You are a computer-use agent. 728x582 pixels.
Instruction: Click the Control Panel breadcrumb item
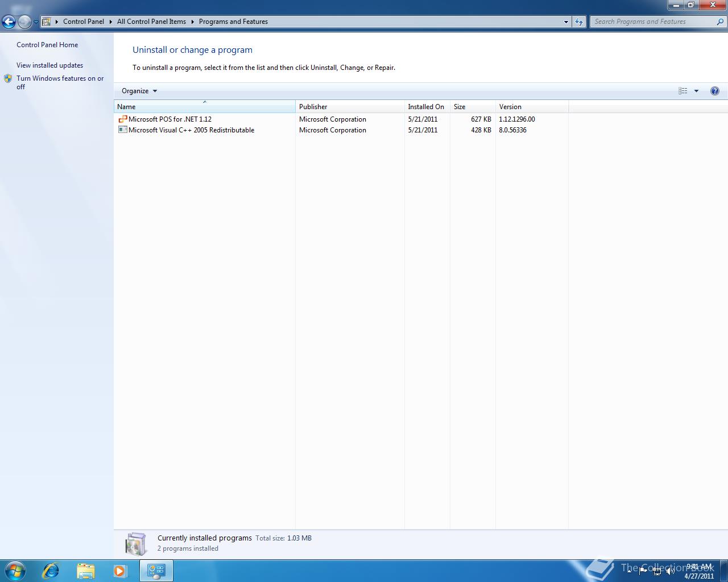pos(84,22)
